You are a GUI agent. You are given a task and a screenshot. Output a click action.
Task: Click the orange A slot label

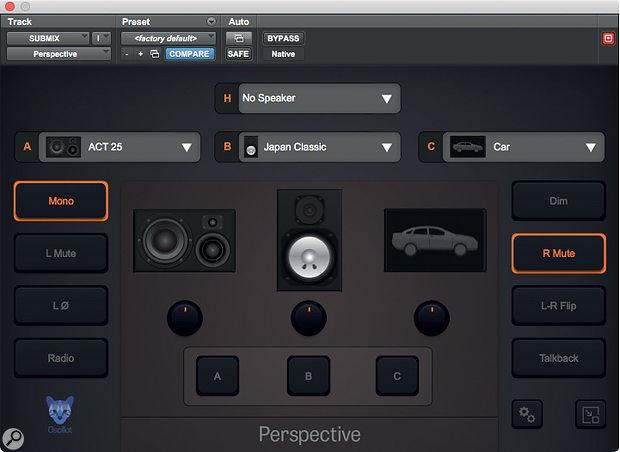[27, 147]
